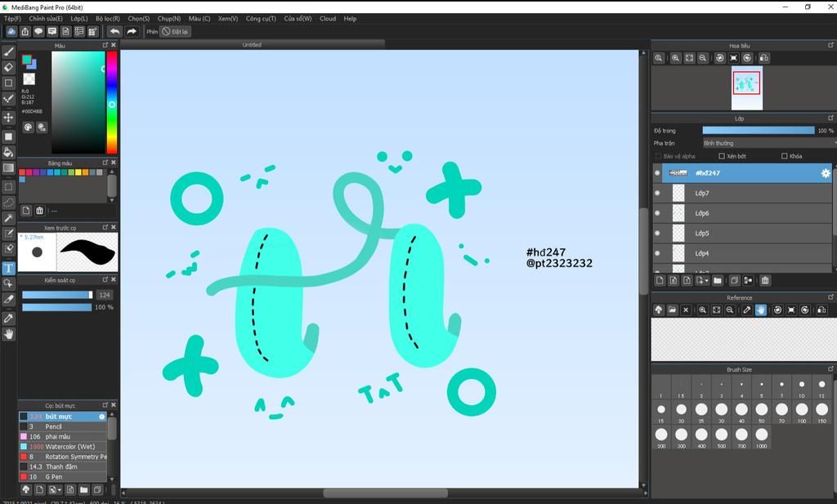This screenshot has width=837, height=504.
Task: Hide the Lớp7 layer
Action: (x=657, y=193)
